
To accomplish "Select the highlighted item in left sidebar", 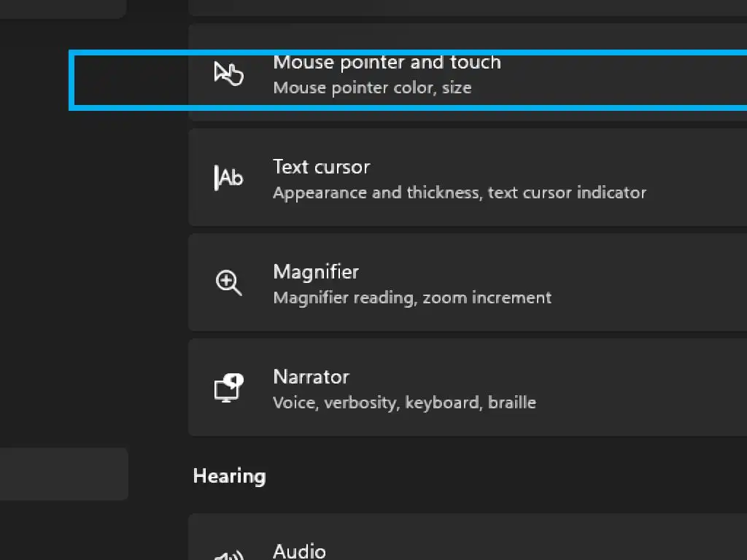I will click(x=63, y=474).
